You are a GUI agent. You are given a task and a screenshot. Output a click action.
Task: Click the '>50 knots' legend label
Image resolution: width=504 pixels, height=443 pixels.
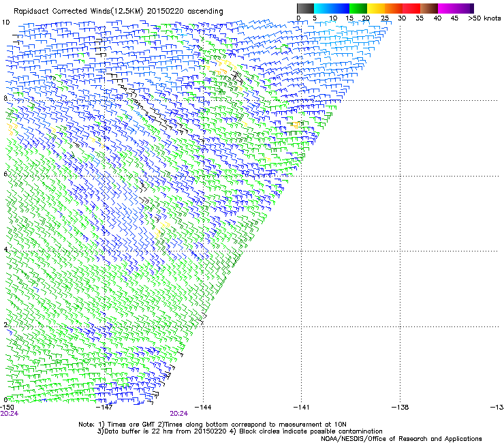[x=484, y=18]
